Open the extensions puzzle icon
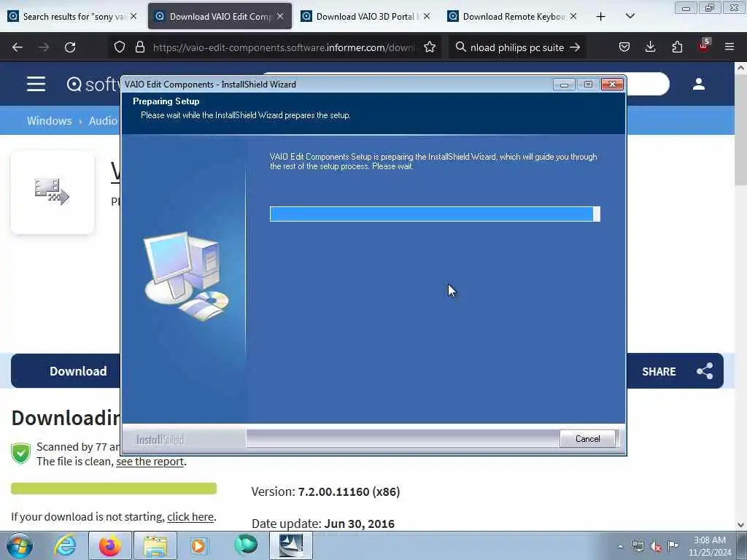Image resolution: width=747 pixels, height=560 pixels. tap(677, 47)
